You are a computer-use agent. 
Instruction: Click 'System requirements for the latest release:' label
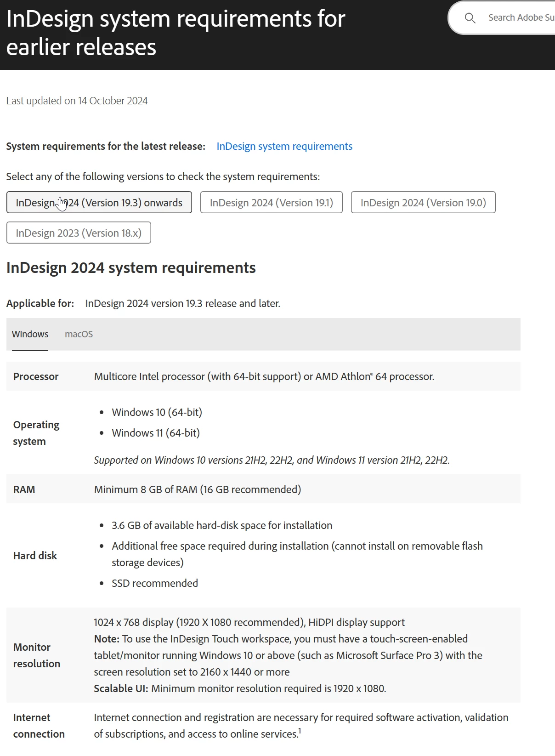click(x=106, y=146)
